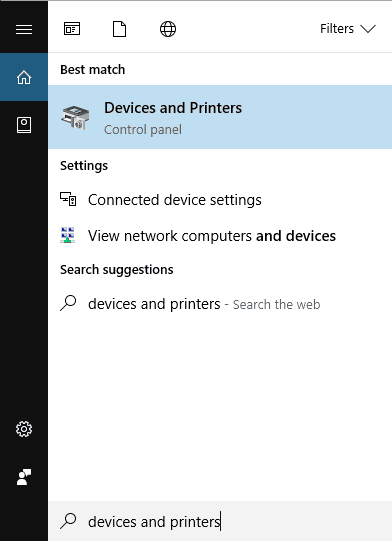Filter results by Web globe icon

(168, 29)
